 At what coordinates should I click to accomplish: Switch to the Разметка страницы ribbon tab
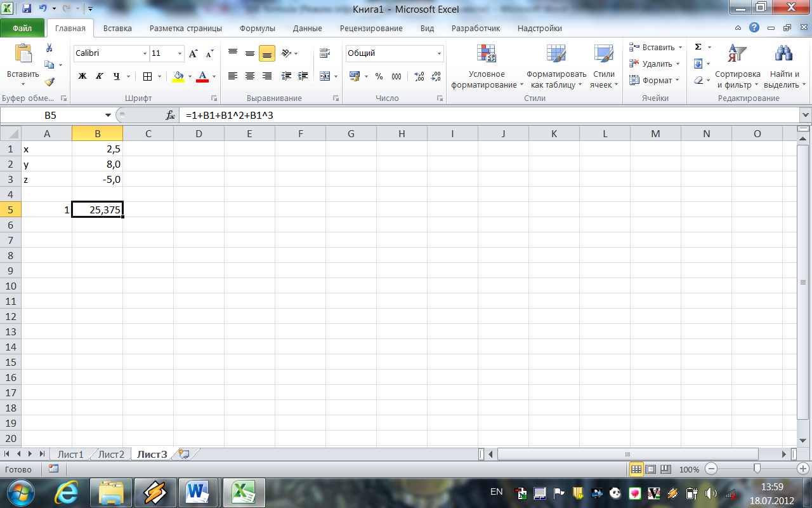click(186, 28)
